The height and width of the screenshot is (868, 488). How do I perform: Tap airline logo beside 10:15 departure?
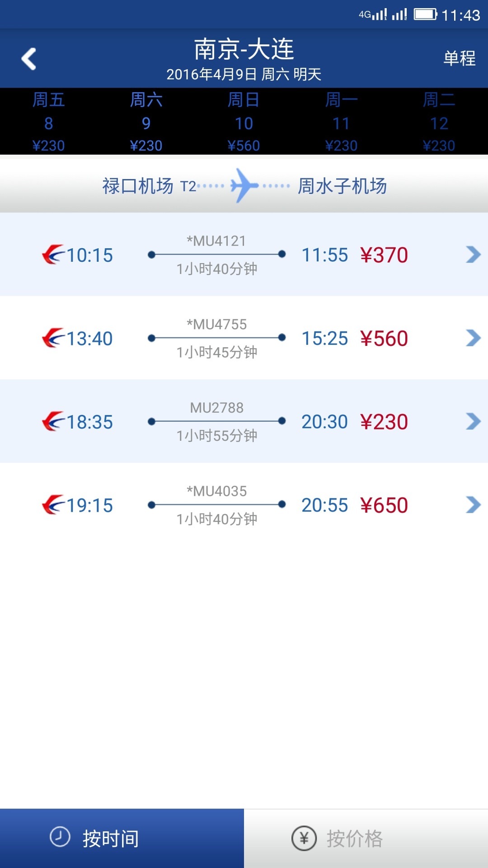point(53,255)
